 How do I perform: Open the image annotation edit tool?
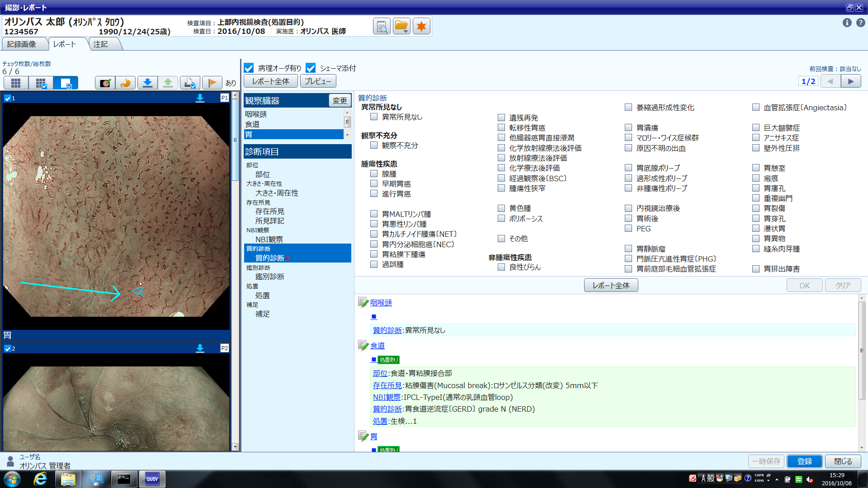[x=105, y=83]
